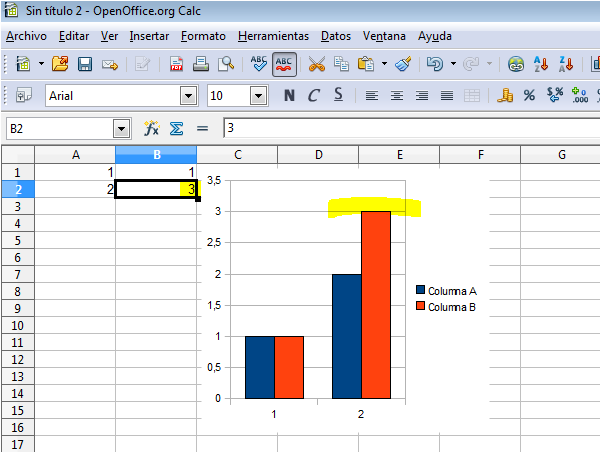This screenshot has width=601, height=453.
Task: Select row 10 header
Action: tap(17, 325)
